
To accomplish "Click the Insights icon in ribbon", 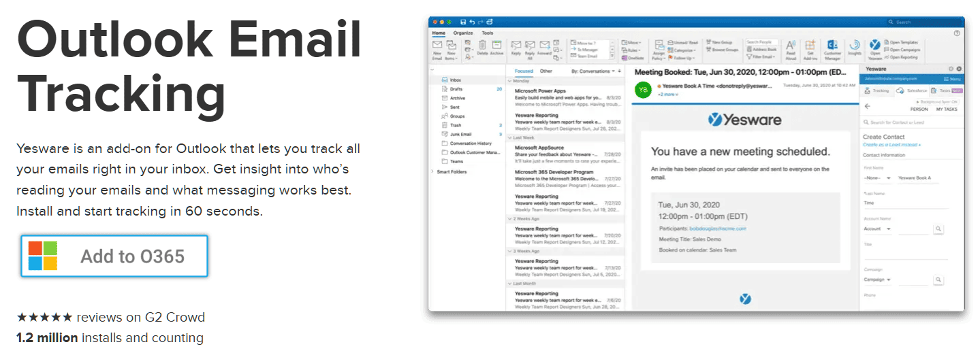I will [855, 48].
